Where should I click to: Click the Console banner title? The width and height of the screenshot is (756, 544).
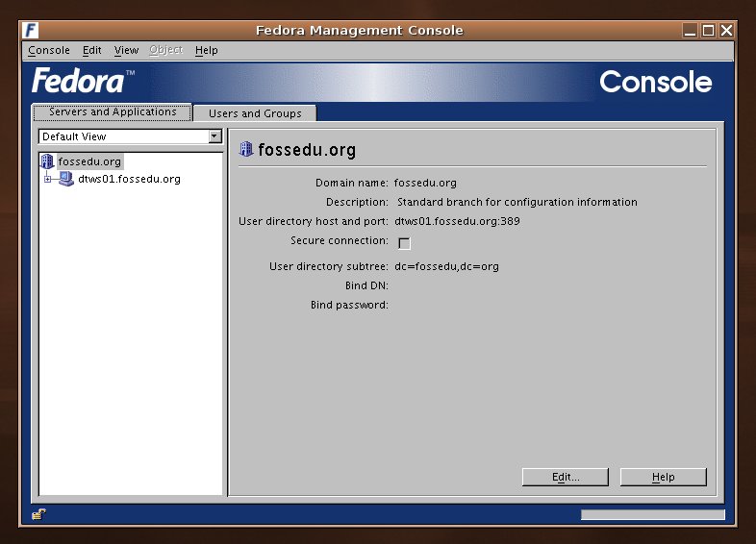[x=655, y=82]
